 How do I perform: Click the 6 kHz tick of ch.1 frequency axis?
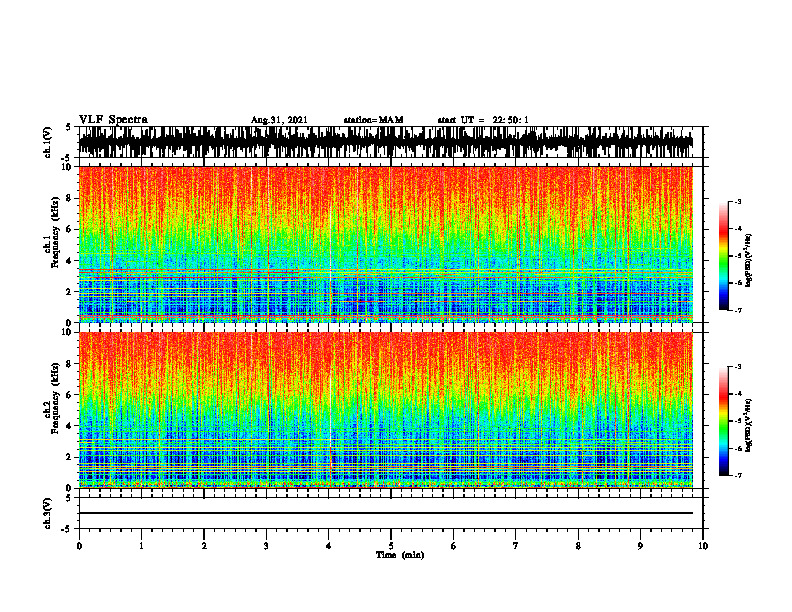[x=70, y=229]
